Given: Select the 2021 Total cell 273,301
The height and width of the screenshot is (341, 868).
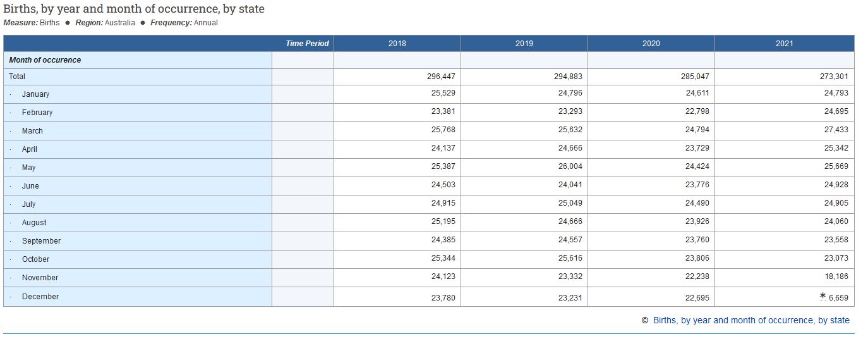Looking at the screenshot, I should pyautogui.click(x=834, y=76).
